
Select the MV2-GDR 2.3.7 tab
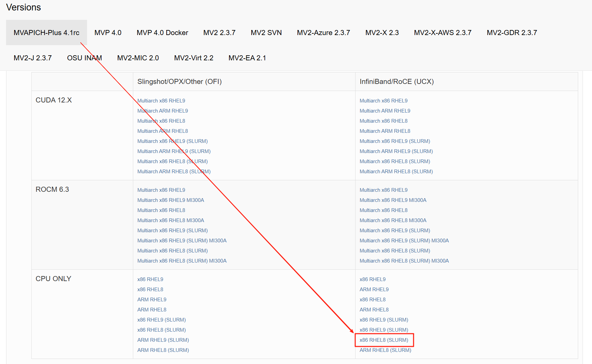click(512, 33)
